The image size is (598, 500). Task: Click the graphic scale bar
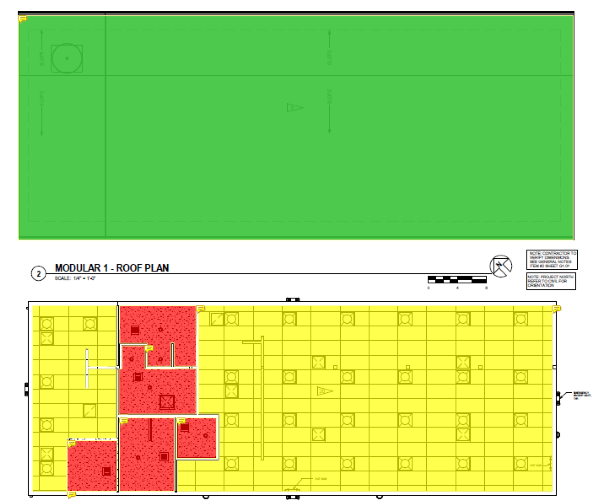457,280
